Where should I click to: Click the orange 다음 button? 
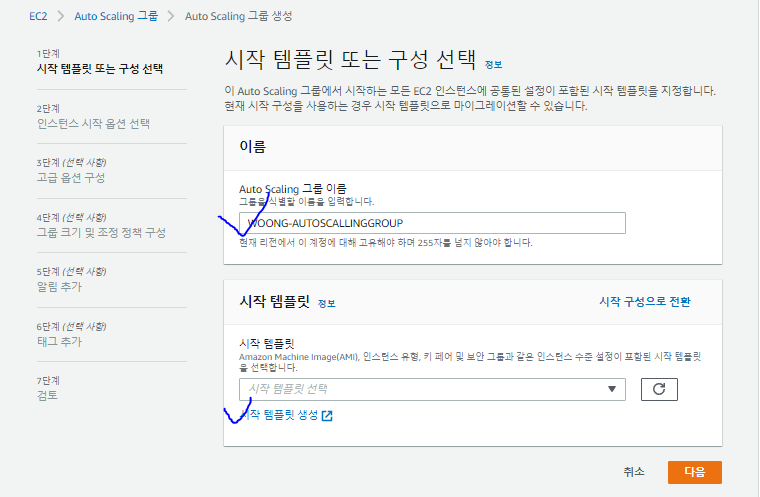point(695,472)
